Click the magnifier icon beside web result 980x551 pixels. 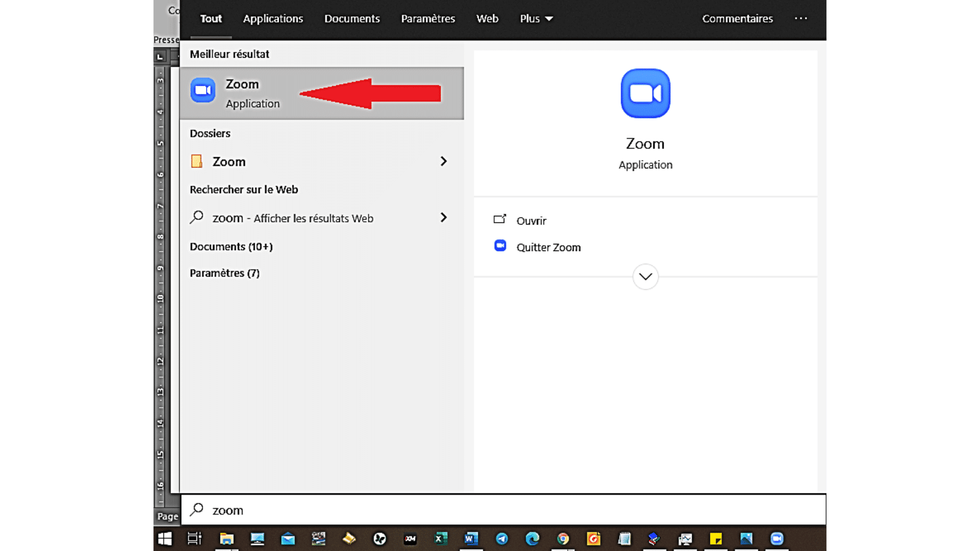[x=197, y=217]
